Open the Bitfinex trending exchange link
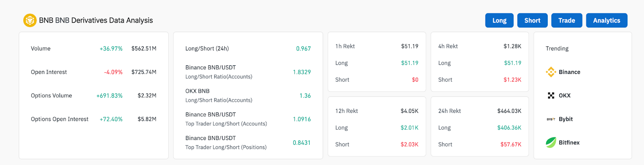This screenshot has width=644, height=165. (x=563, y=142)
